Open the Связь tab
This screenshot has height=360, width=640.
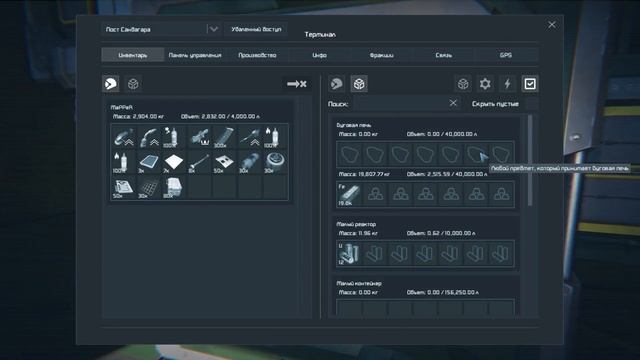coord(444,55)
